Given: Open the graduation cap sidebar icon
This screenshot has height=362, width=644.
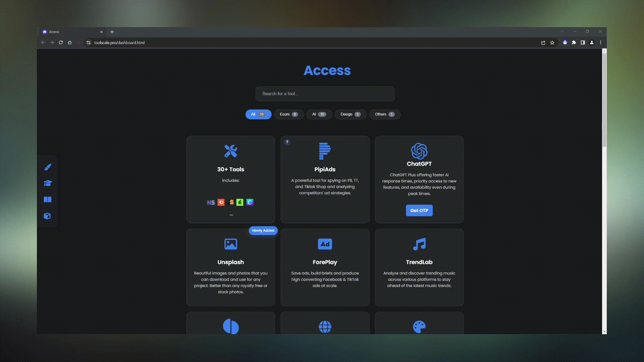Looking at the screenshot, I should coord(48,183).
